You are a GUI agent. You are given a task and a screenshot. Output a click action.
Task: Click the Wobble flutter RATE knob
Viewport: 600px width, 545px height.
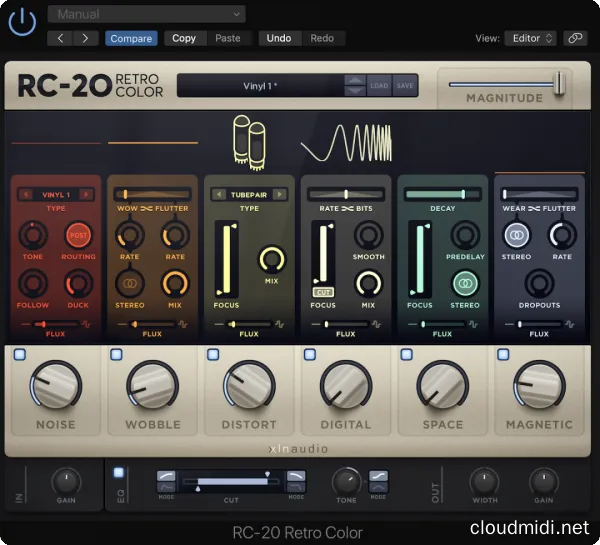pyautogui.click(x=175, y=235)
